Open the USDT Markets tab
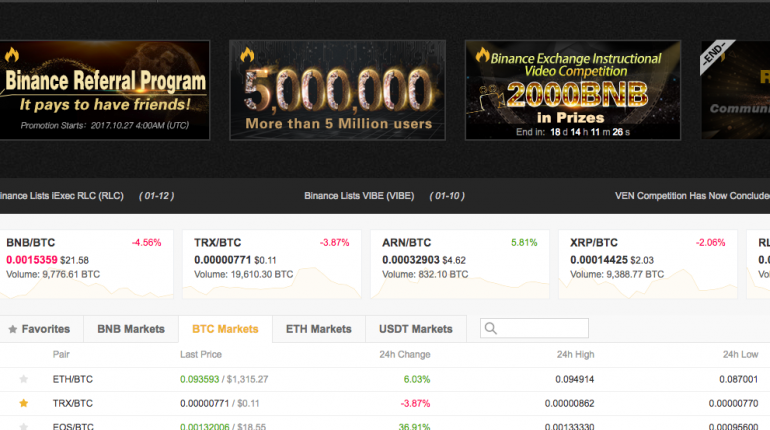Viewport: 770px width, 430px height. pyautogui.click(x=415, y=329)
